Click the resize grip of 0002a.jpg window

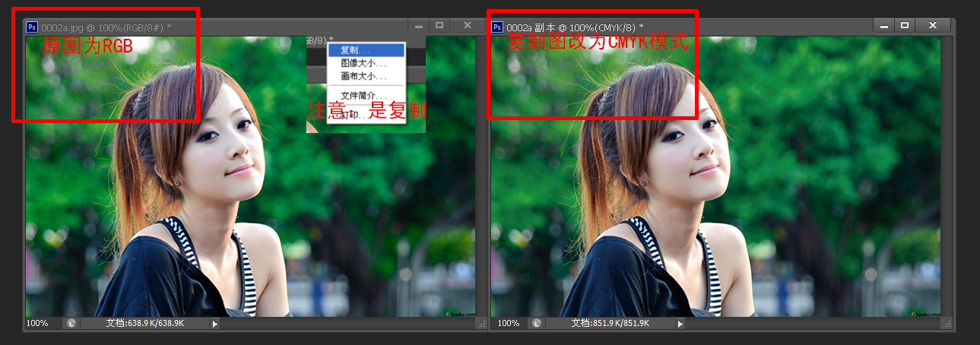tap(480, 324)
